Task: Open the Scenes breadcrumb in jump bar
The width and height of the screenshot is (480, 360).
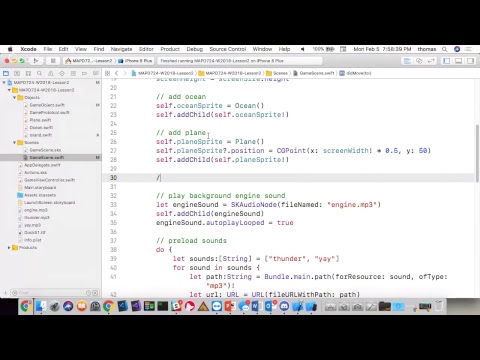Action: click(277, 73)
